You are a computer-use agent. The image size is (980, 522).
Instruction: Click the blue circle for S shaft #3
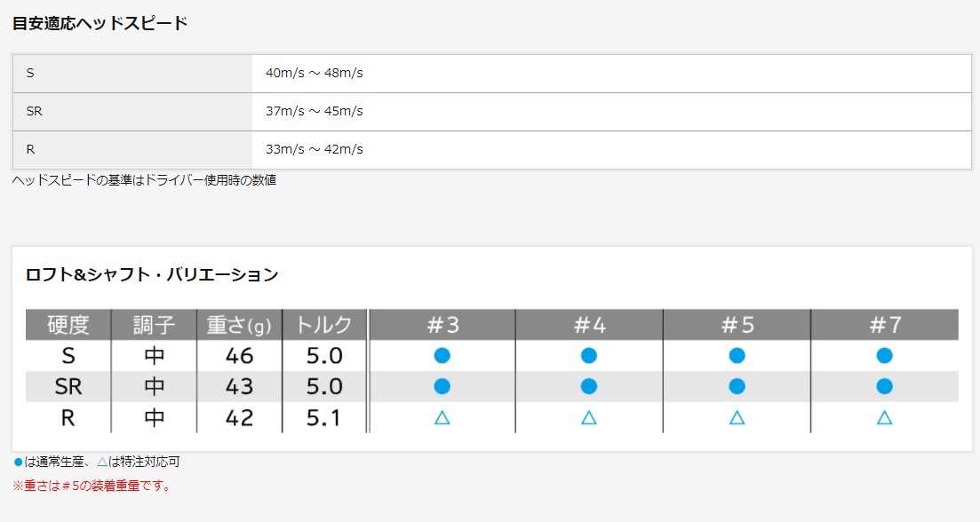pyautogui.click(x=442, y=355)
